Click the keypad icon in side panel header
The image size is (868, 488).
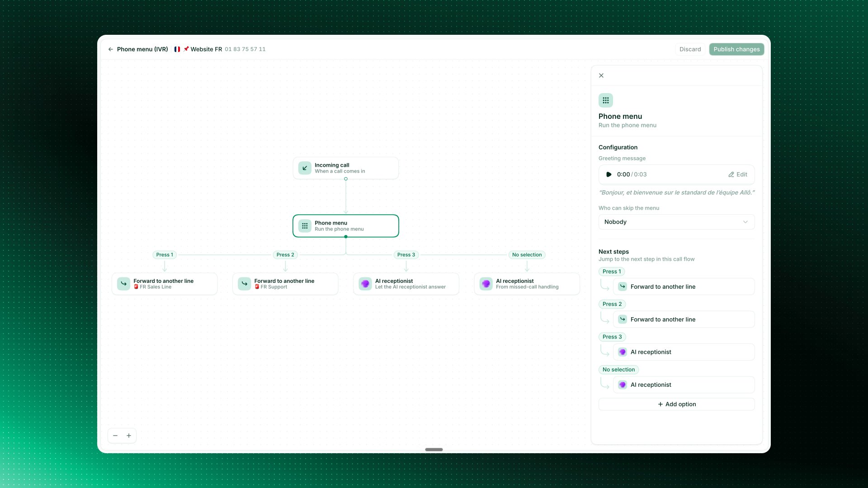point(606,100)
